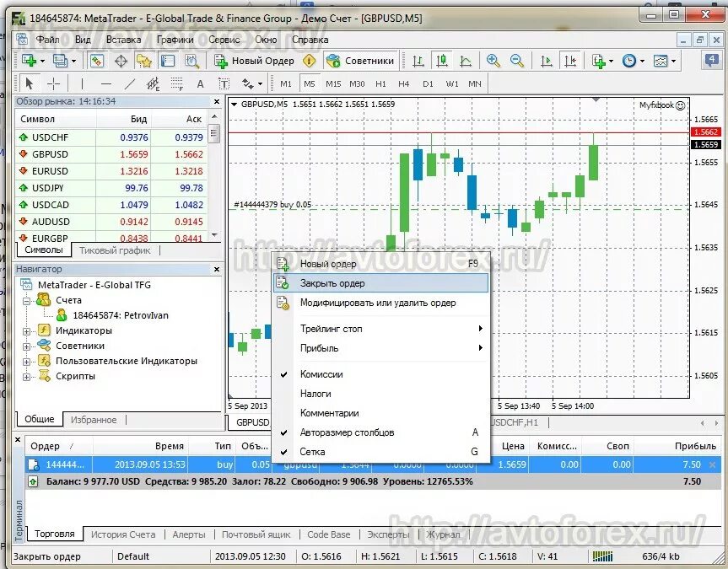Close the Навигатор panel
This screenshot has width=728, height=569.
pos(217,269)
